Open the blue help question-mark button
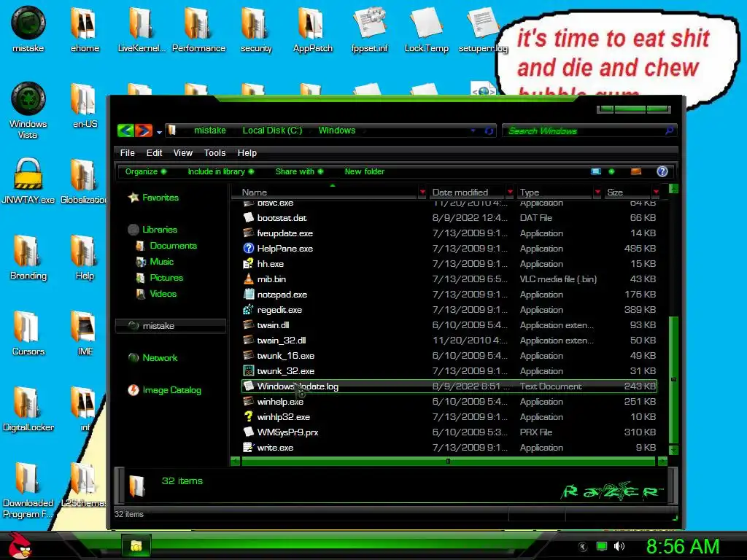The height and width of the screenshot is (560, 747). tap(662, 171)
